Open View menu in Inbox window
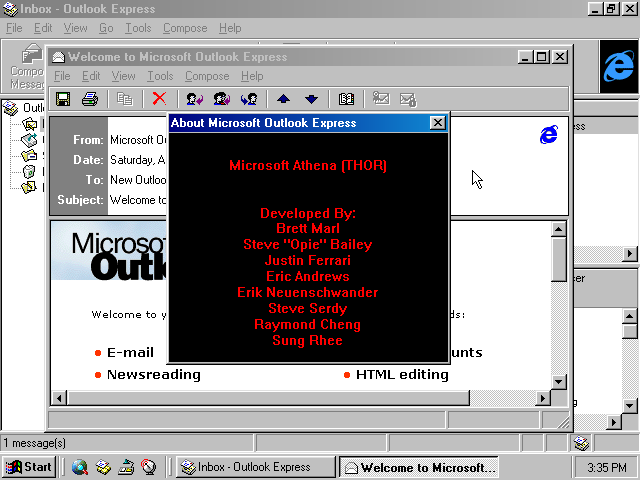The image size is (640, 480). point(76,28)
